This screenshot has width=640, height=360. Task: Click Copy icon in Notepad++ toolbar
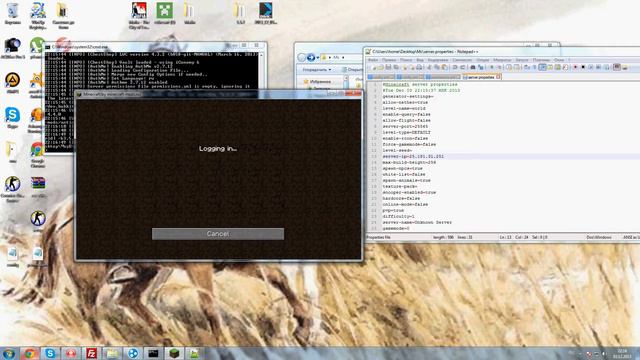(x=436, y=67)
